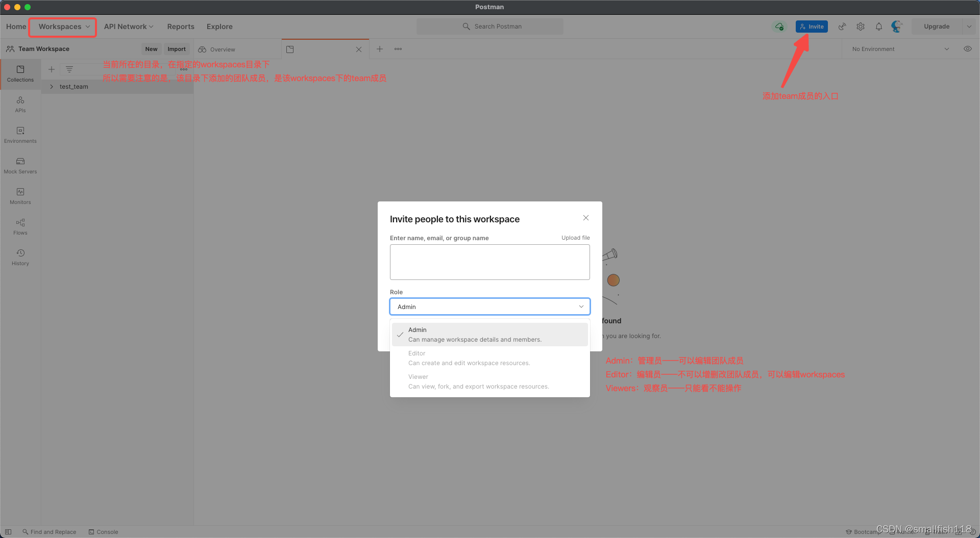Open a new tab with plus icon
This screenshot has height=538, width=980.
point(380,49)
